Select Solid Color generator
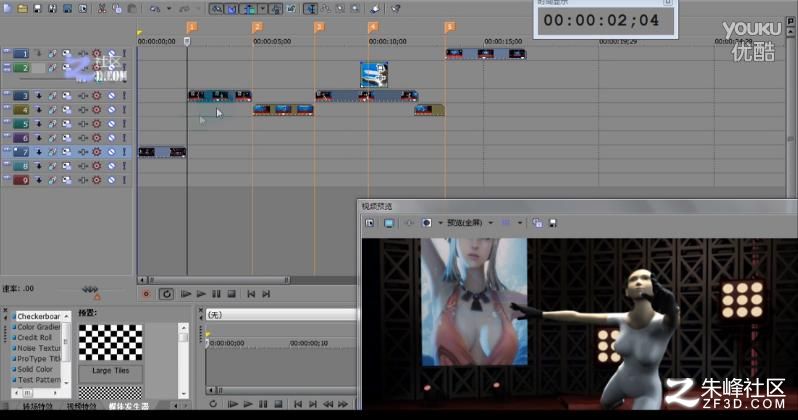 [35, 369]
